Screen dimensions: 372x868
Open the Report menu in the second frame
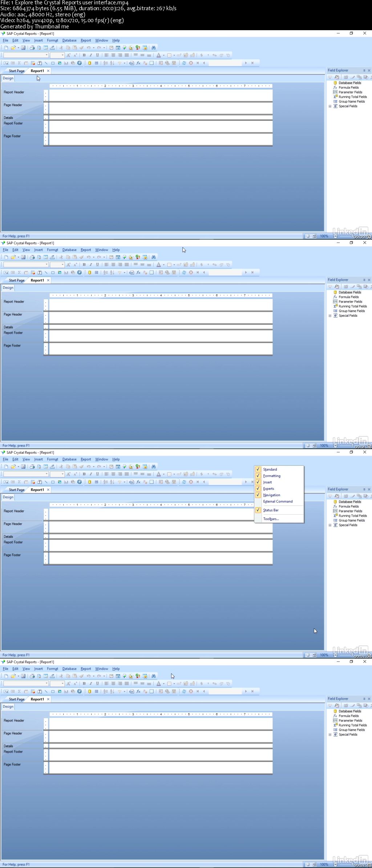point(86,250)
